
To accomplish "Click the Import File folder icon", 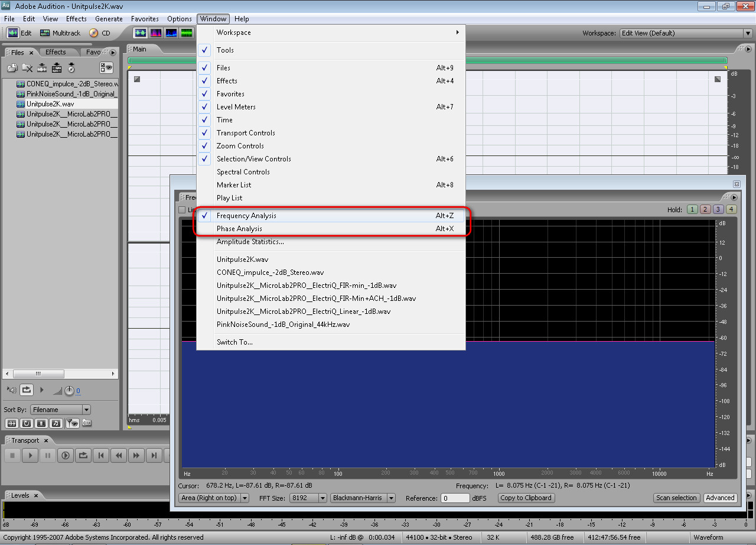I will 12,68.
